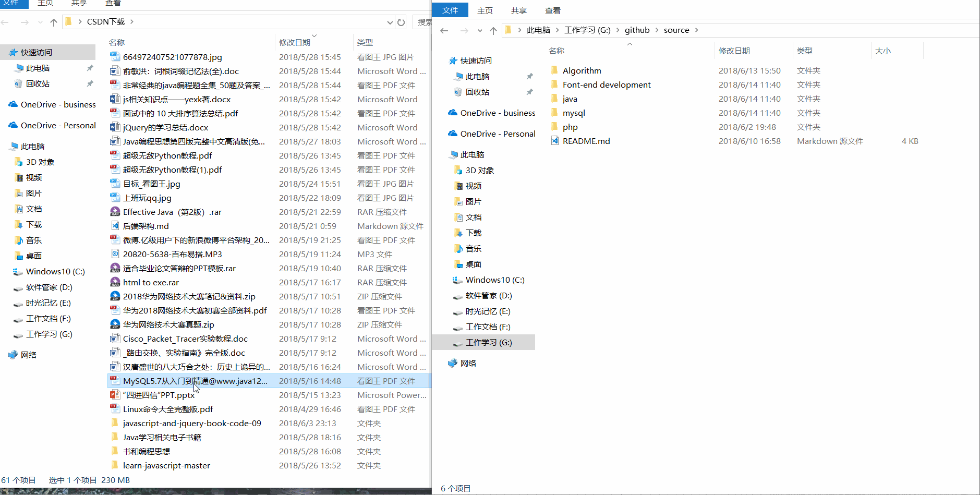This screenshot has height=495, width=980.
Task: Select learn-javascript-master folder icon
Action: coord(115,465)
